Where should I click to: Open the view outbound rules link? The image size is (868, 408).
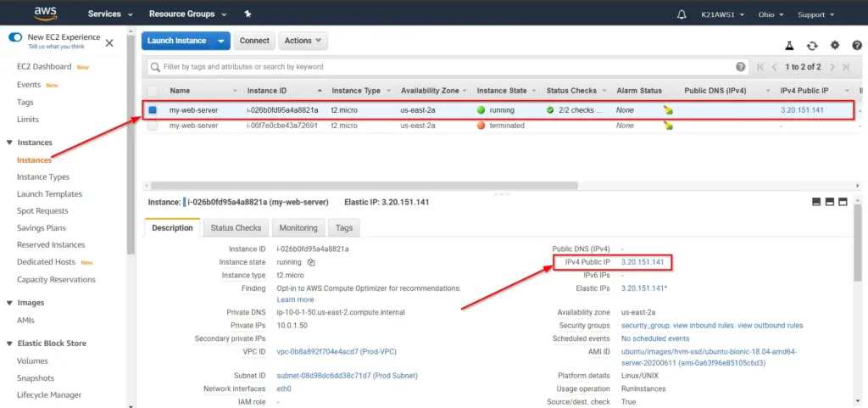click(771, 326)
